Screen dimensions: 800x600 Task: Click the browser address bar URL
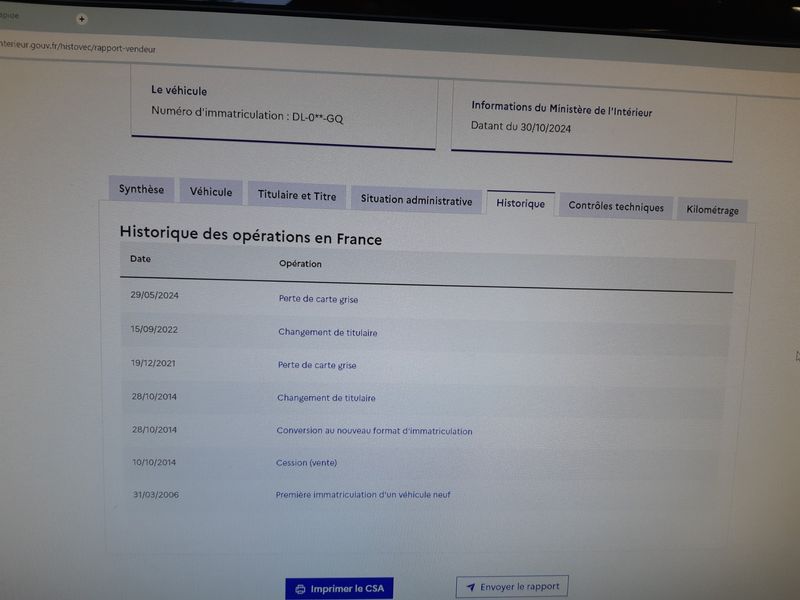click(x=78, y=47)
